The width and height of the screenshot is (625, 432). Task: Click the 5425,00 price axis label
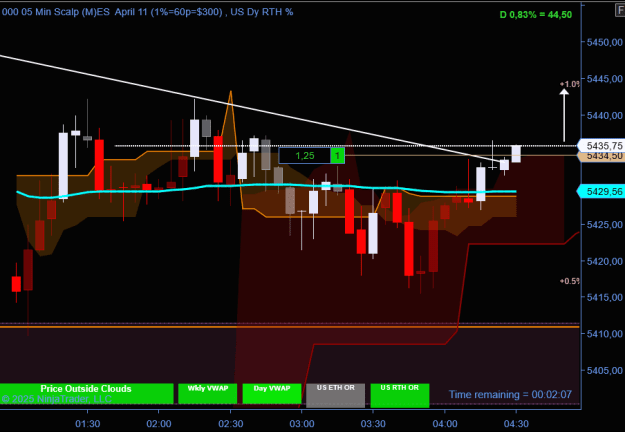pyautogui.click(x=604, y=225)
